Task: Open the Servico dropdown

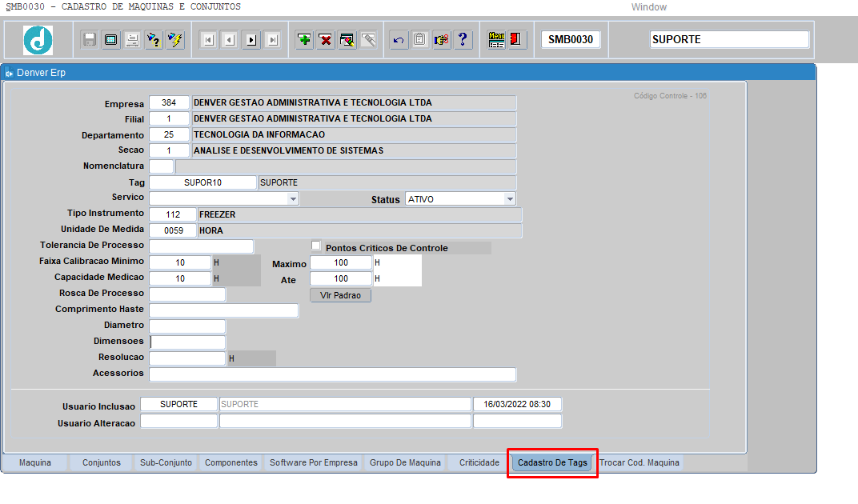Action: point(293,198)
